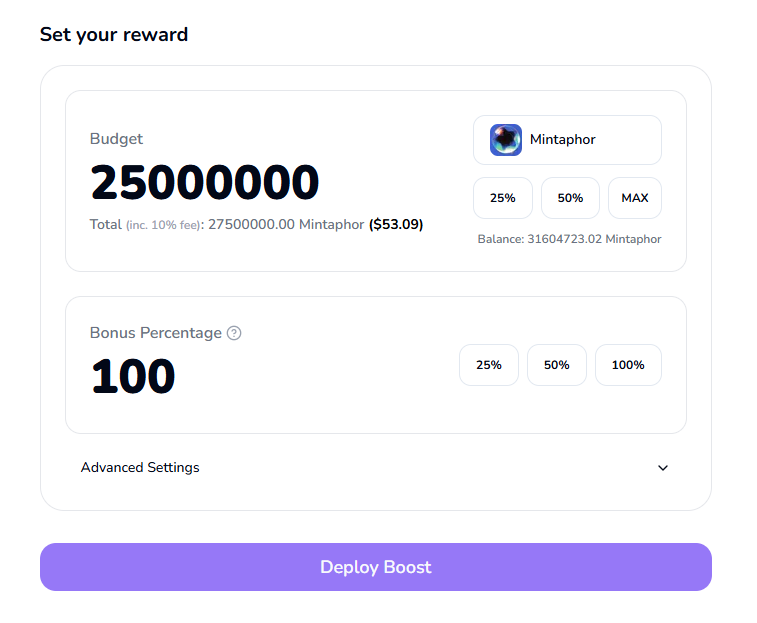The height and width of the screenshot is (623, 757).
Task: Focus the Budget amount field showing 25000000
Action: pos(205,183)
